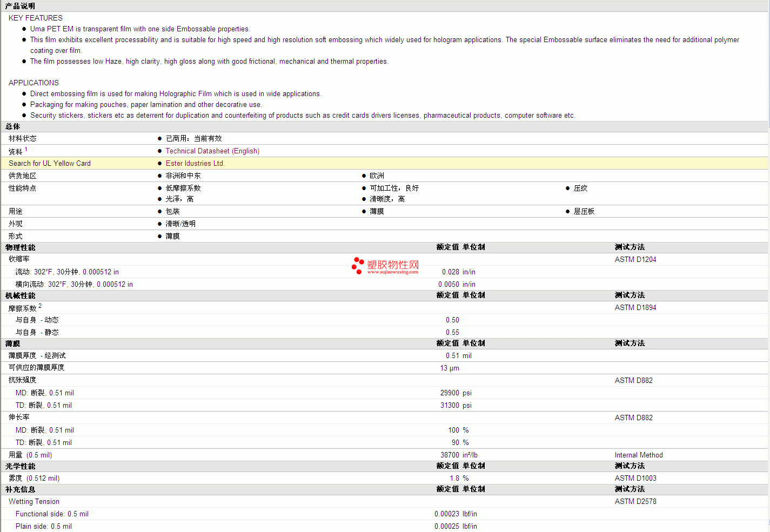Click the 包装 usage value
This screenshot has height=532, width=770.
(173, 212)
